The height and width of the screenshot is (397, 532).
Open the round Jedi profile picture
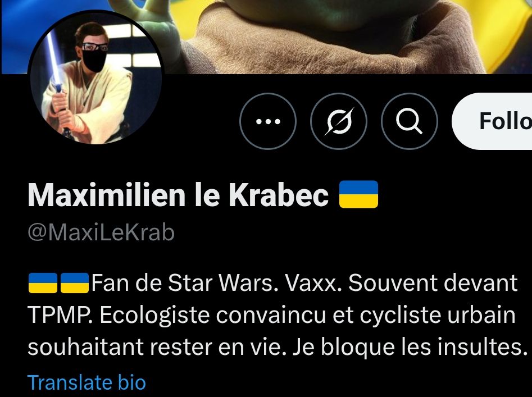click(x=96, y=78)
